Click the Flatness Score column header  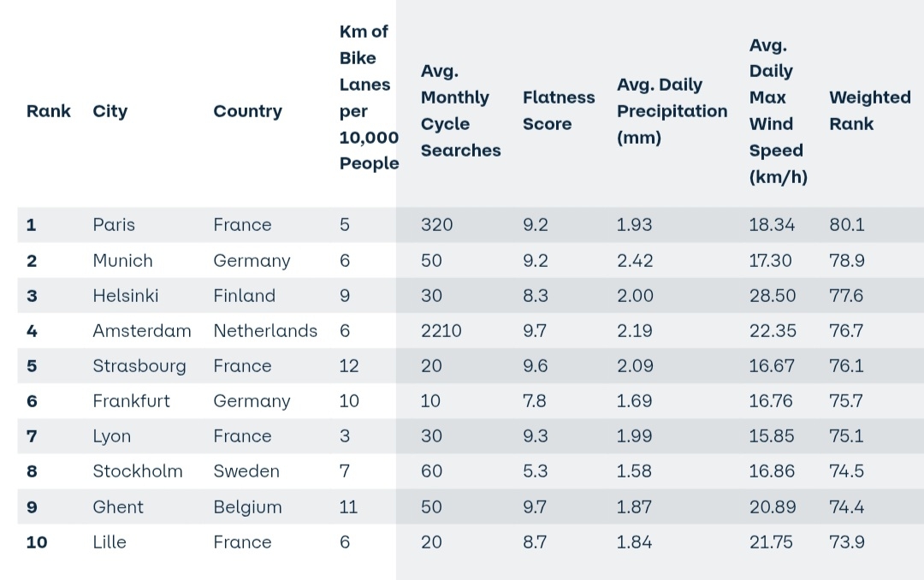point(558,110)
